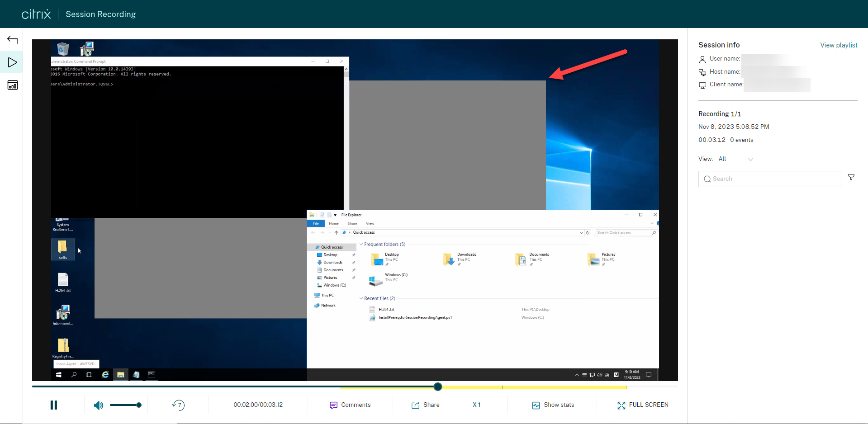Pause the recording playback
Image resolution: width=868 pixels, height=424 pixels.
[54, 405]
